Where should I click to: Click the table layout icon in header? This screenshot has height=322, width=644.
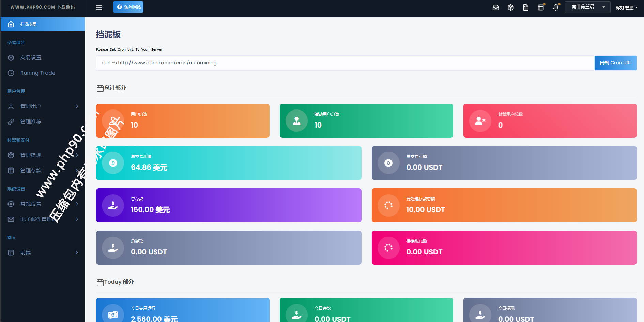pyautogui.click(x=540, y=8)
